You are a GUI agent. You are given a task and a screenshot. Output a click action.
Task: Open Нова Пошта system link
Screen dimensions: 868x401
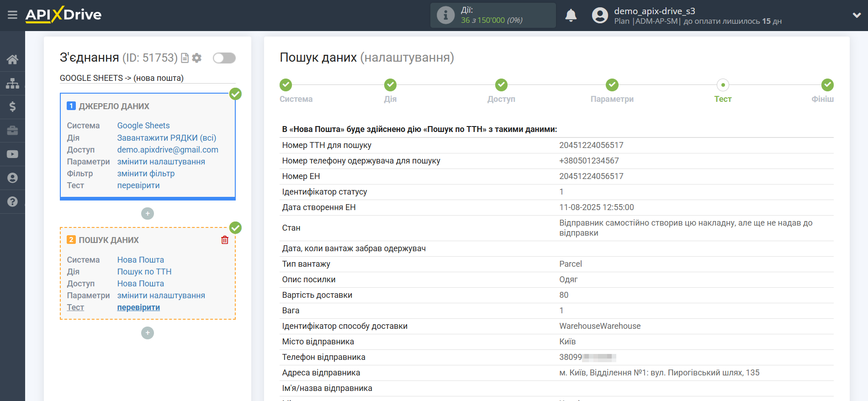(141, 260)
